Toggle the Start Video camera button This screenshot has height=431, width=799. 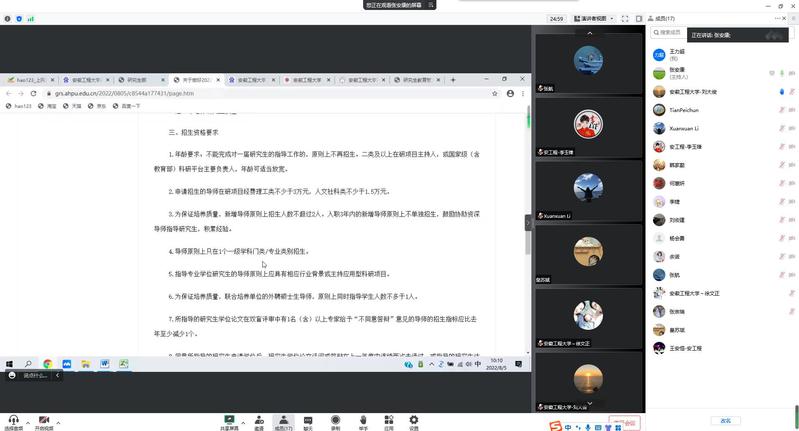coord(44,421)
